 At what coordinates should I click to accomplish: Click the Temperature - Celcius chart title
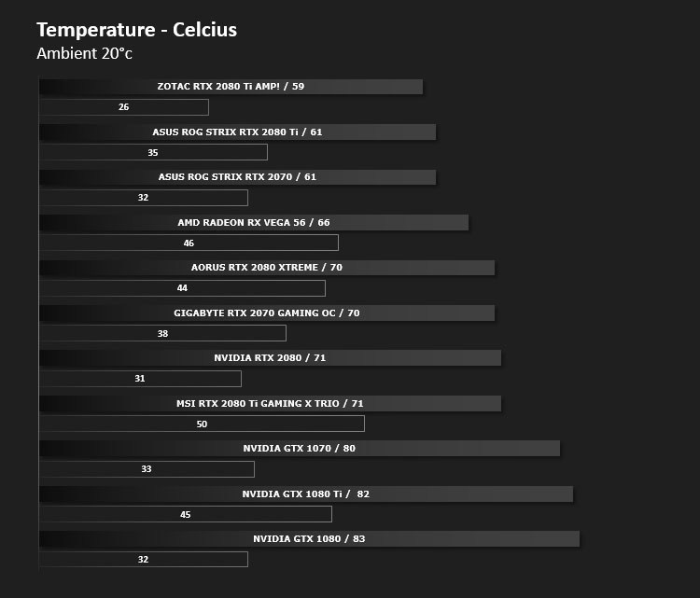tap(136, 30)
